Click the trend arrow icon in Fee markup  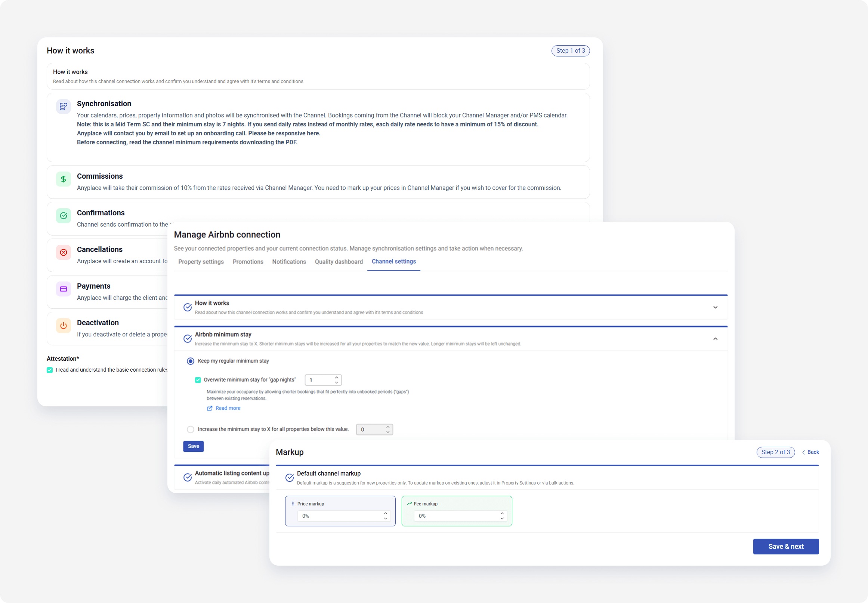[x=409, y=504]
